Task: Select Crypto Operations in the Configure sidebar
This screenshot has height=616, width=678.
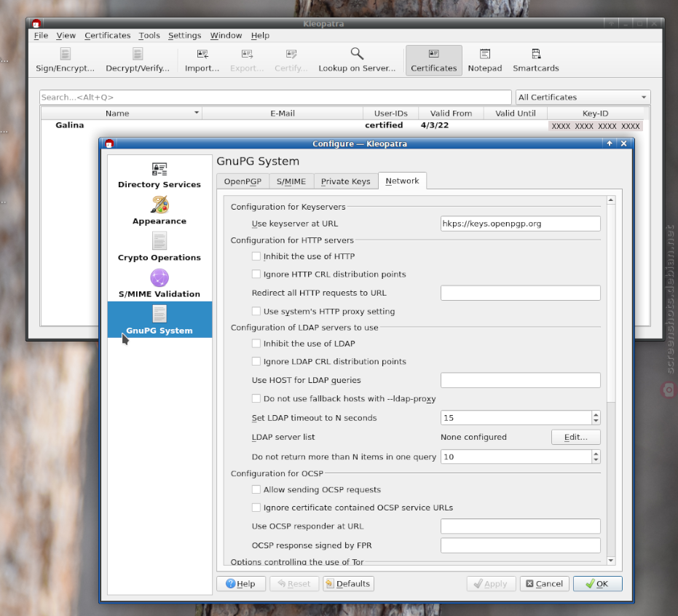Action: click(159, 248)
